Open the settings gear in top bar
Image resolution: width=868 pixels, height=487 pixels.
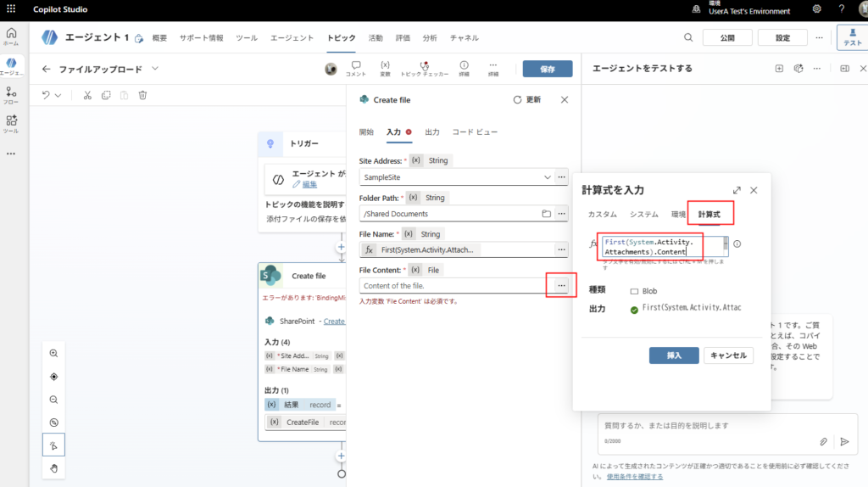[817, 8]
